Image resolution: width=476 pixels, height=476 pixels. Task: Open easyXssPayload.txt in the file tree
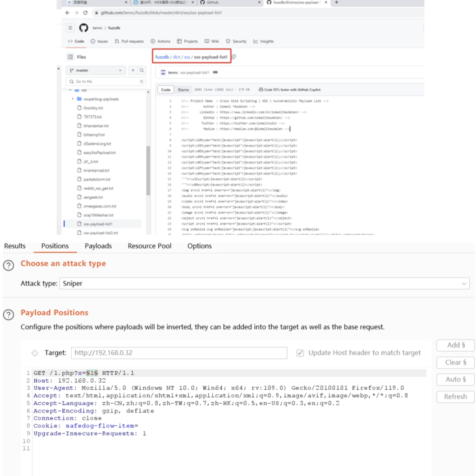[x=100, y=153]
